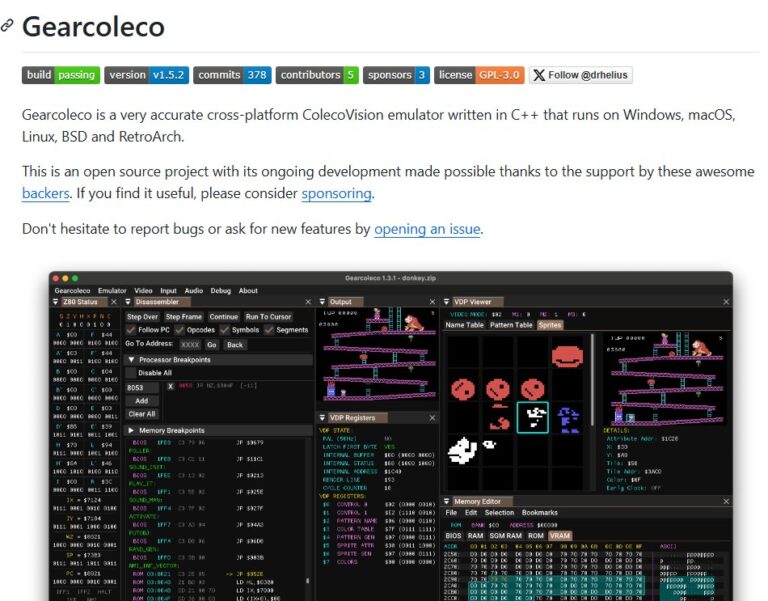Viewport: 768px width, 601px height.
Task: Remove the 8053 breakpoint with its X icon
Action: 170,386
